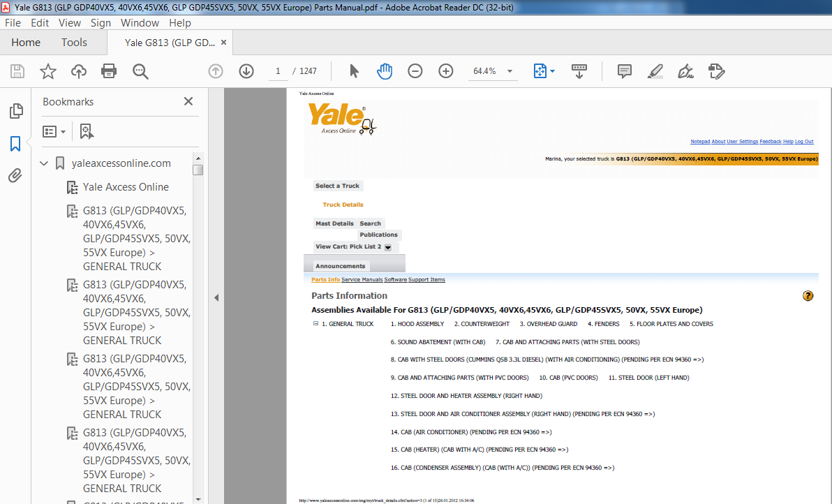Viewport: 832px width, 504px height.
Task: Open View Cart pick list dropdown
Action: (388, 247)
